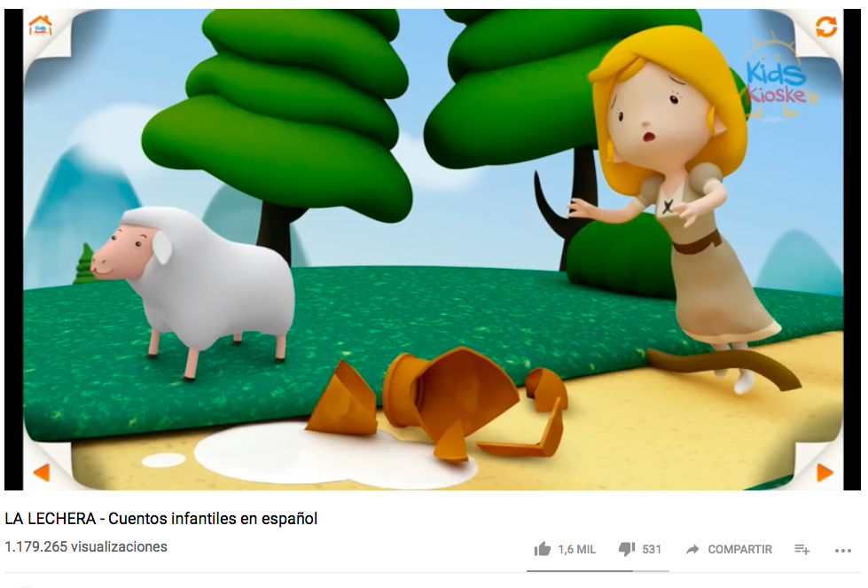This screenshot has height=588, width=868.
Task: Click the orange reload arrows icon
Action: click(826, 27)
